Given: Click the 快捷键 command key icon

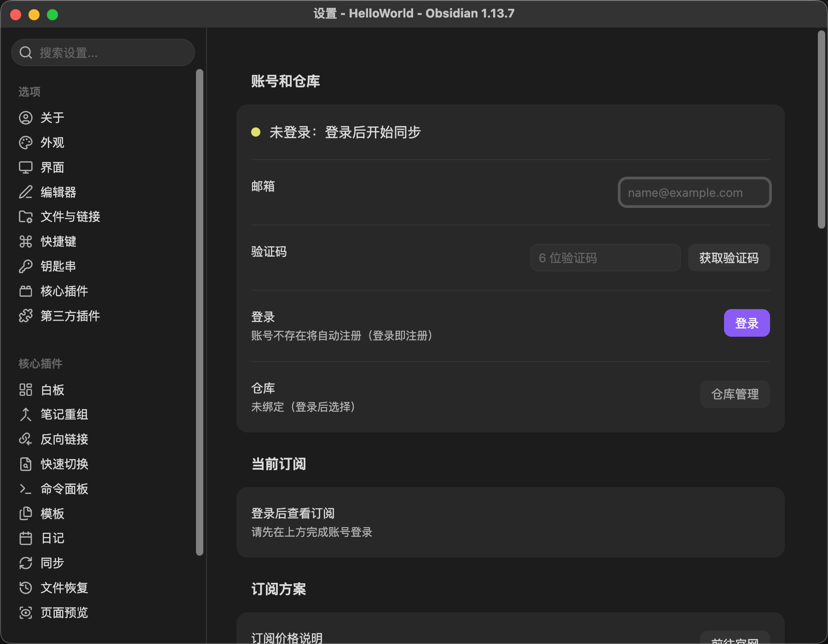Looking at the screenshot, I should (26, 241).
